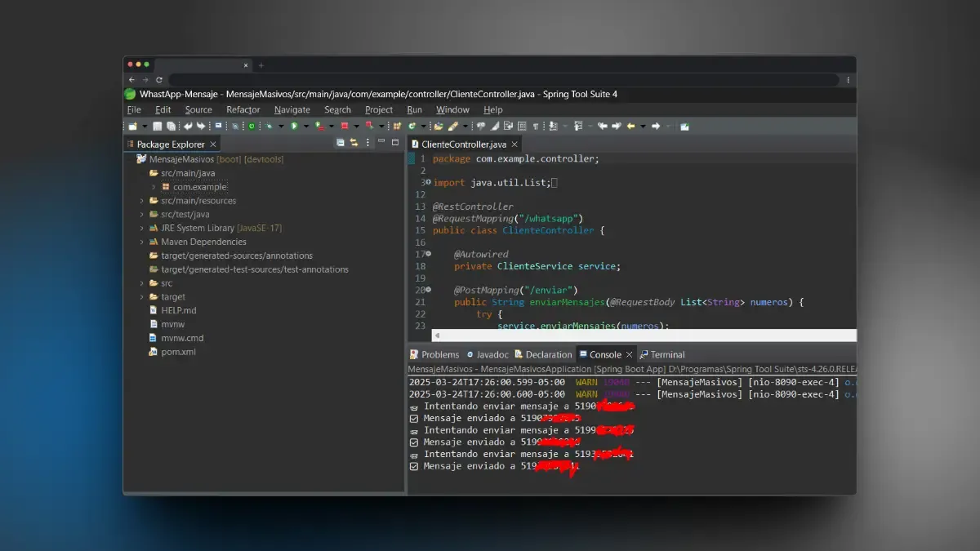This screenshot has width=980, height=551.
Task: Select mvnw.cmd in Package Explorer
Action: point(176,338)
